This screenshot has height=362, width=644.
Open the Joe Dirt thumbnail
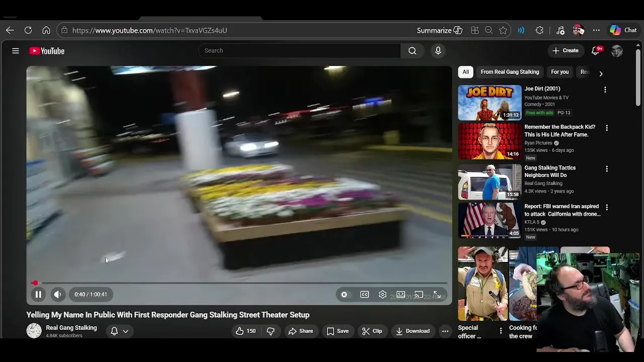click(x=490, y=103)
